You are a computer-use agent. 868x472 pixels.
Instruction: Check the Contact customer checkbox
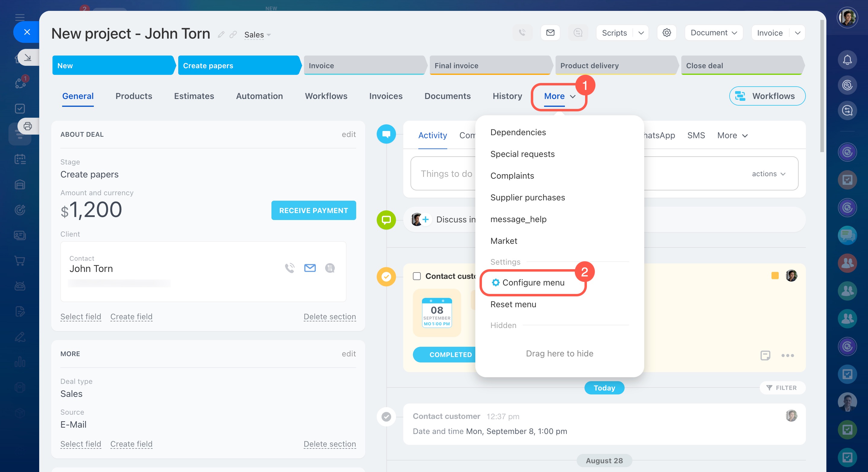pos(417,276)
